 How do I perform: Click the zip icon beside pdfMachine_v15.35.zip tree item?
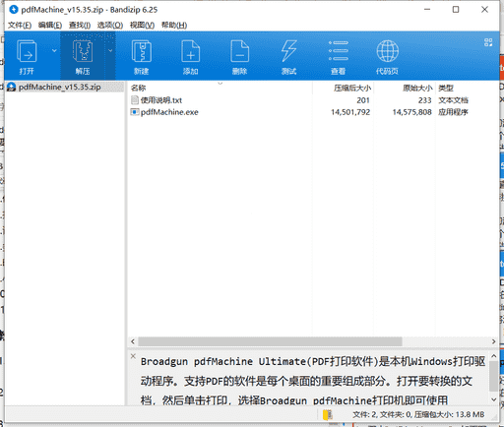(12, 87)
